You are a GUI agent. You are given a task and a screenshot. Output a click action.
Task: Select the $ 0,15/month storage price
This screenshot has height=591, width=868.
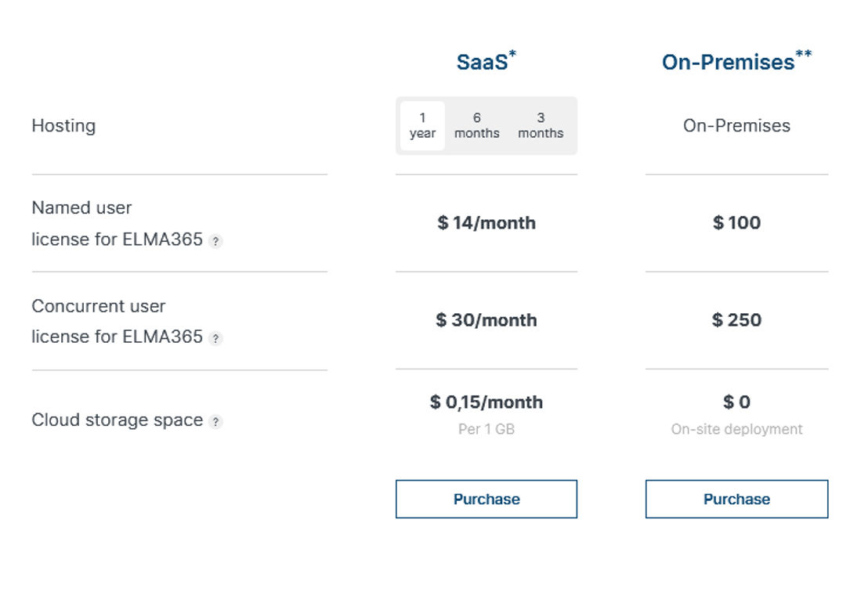[486, 402]
